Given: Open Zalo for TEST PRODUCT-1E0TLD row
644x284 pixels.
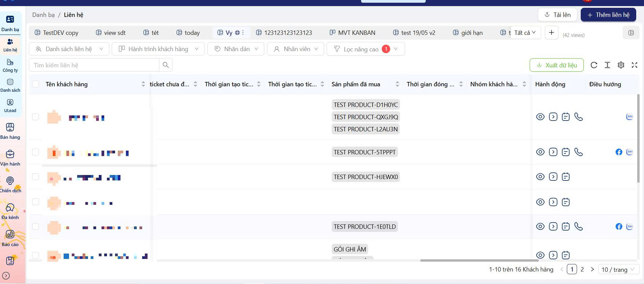Looking at the screenshot, I should tap(630, 226).
